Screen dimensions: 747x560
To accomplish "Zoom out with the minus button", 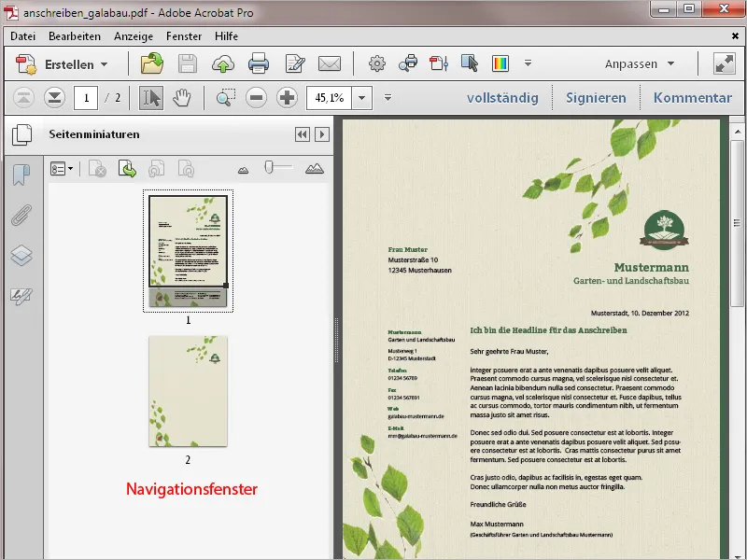I will point(256,98).
